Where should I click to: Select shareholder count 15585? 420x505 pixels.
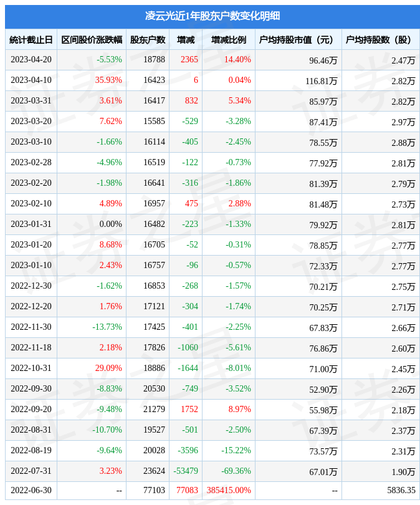tap(154, 121)
